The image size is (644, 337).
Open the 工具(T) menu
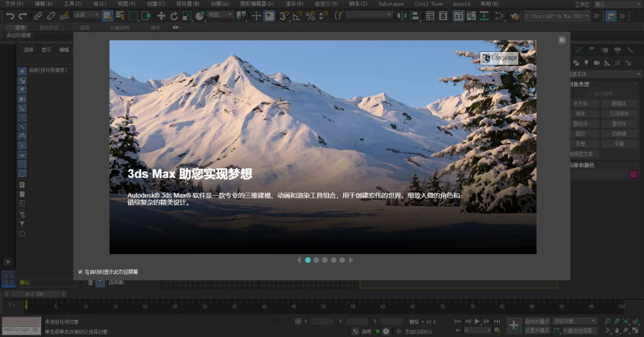[73, 4]
